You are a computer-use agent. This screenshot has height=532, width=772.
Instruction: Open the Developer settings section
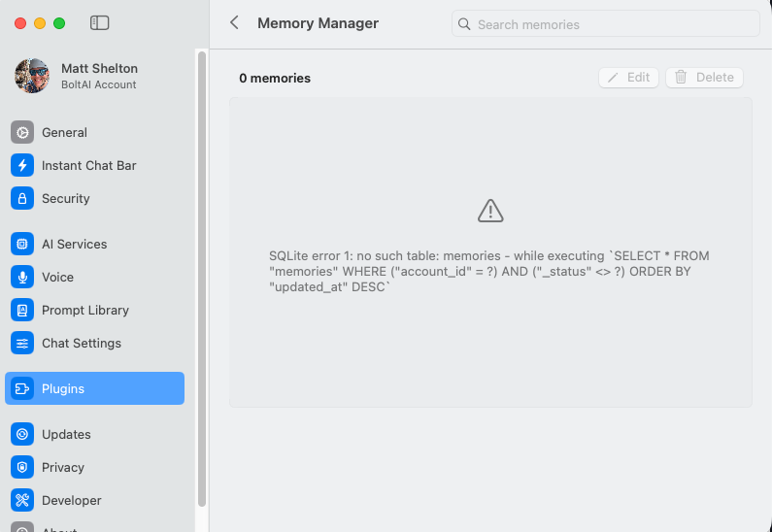(94, 501)
